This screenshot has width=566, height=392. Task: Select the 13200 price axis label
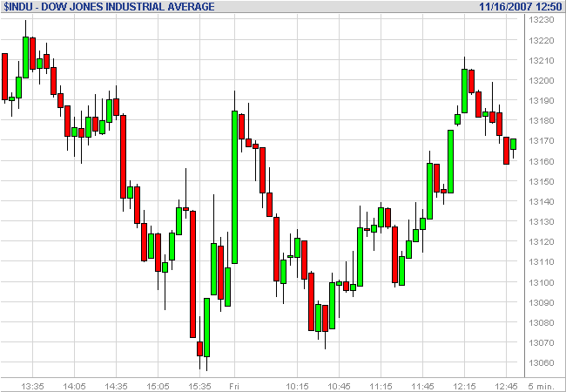pyautogui.click(x=541, y=80)
